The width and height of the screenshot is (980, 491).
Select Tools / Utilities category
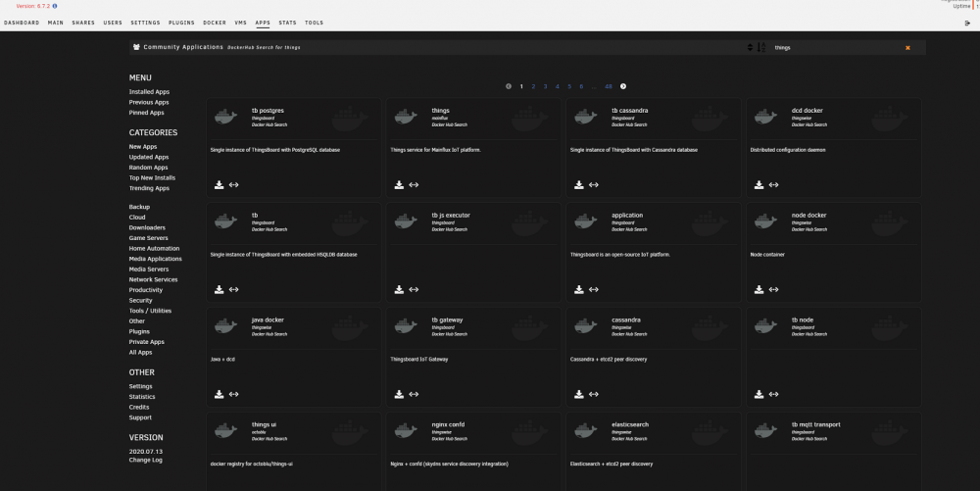pos(150,311)
